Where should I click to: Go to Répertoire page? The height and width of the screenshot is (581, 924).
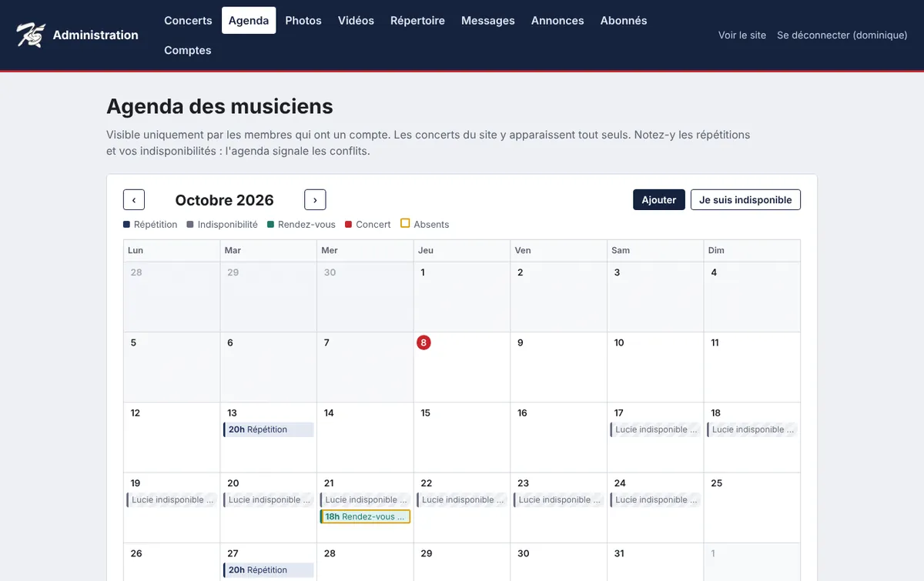click(417, 21)
